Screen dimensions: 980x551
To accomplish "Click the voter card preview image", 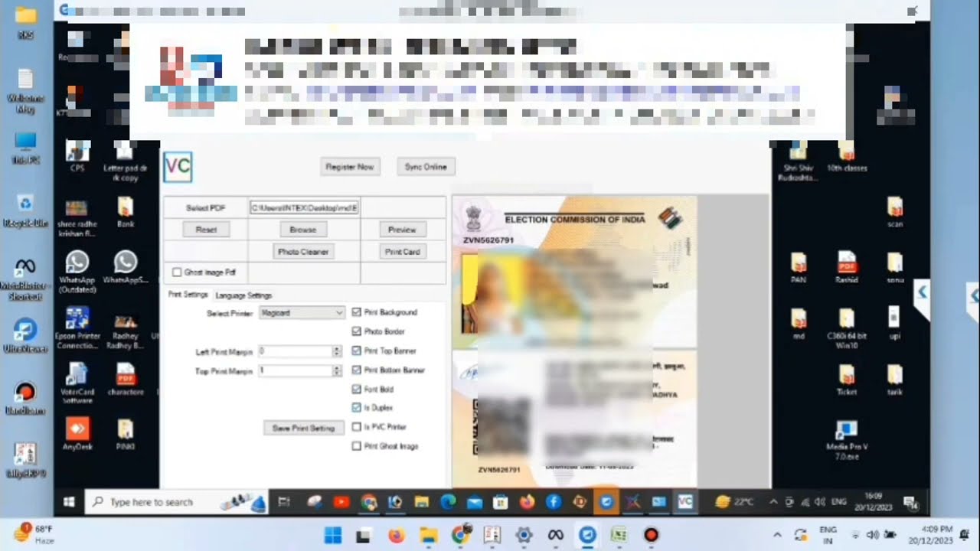I will [574, 341].
